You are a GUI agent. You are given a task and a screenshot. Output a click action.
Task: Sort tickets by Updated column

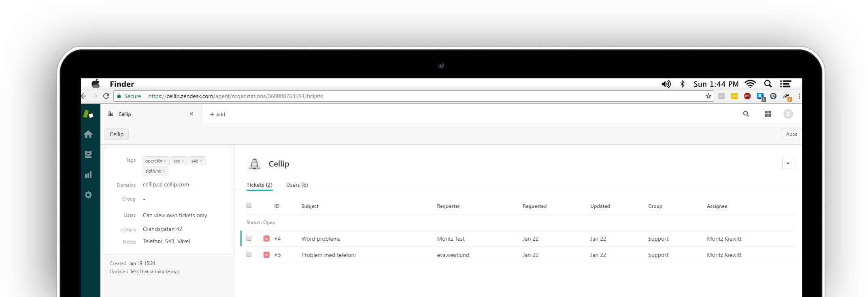pos(600,206)
